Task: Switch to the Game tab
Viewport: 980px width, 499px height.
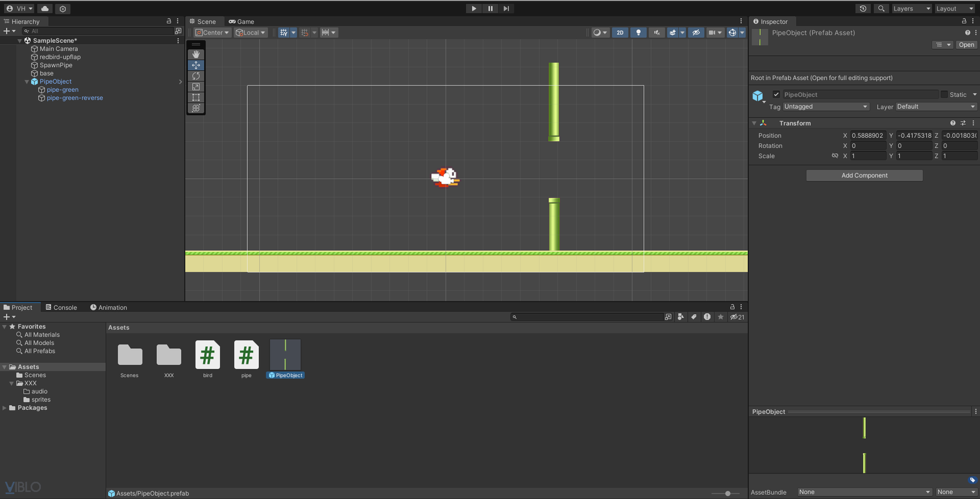Action: pos(242,21)
